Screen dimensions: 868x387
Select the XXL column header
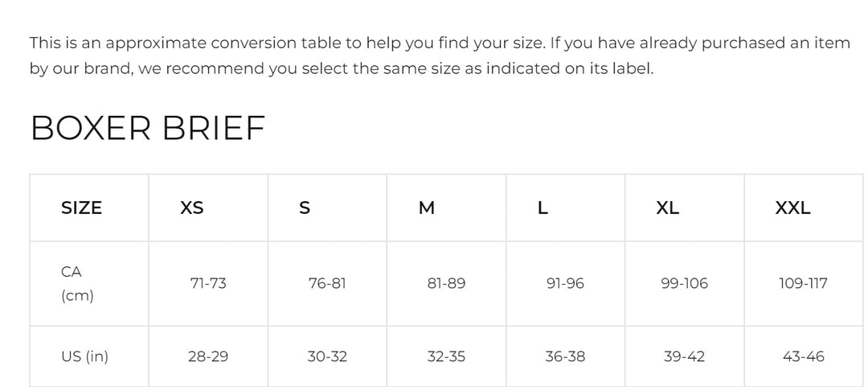pos(792,208)
